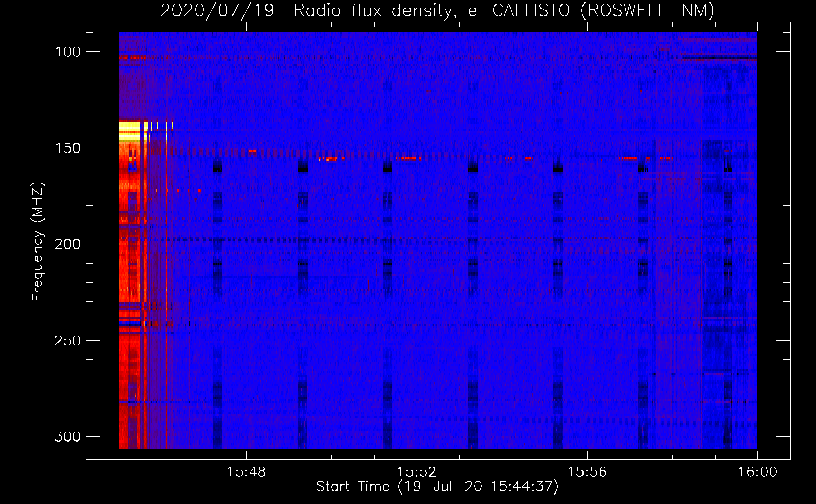
Task: Click the 'Frequency (MHZ)' axis label
Action: coord(38,241)
